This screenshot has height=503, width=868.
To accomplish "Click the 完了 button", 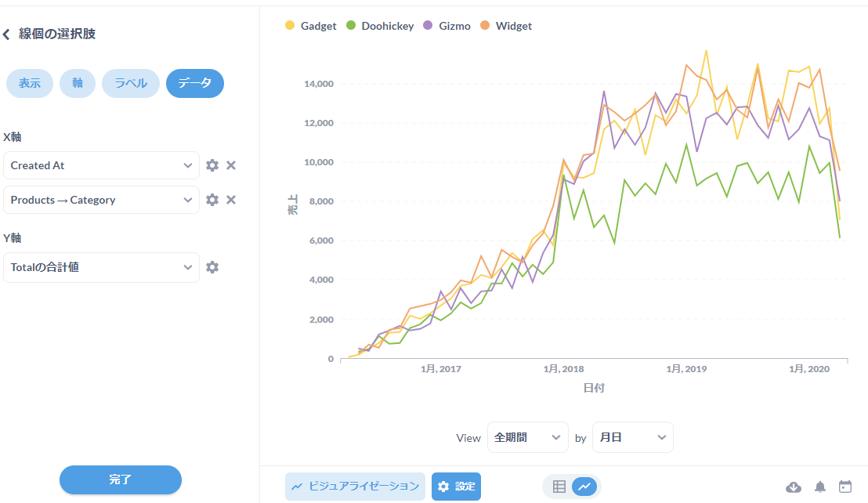I will point(120,480).
